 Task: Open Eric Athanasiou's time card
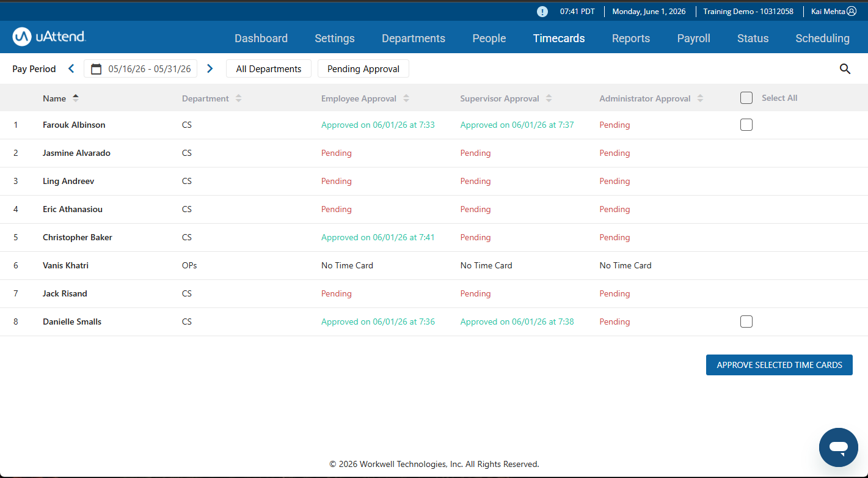tap(73, 209)
